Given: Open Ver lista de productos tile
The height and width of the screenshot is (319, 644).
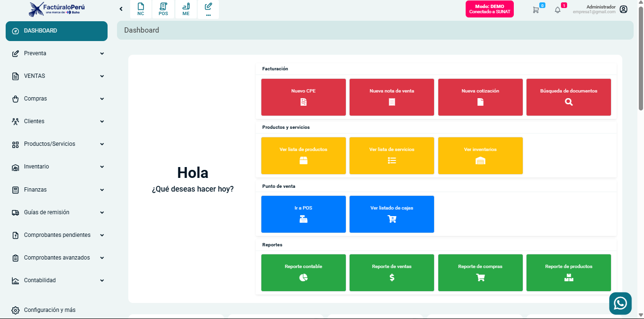Looking at the screenshot, I should [303, 155].
